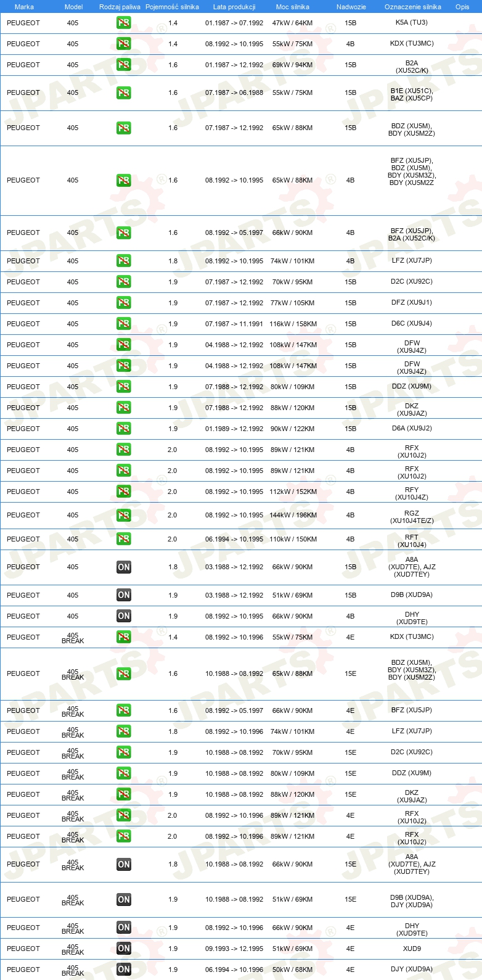Click the petrol icon in the DFZ (XU9J1) row
The image size is (482, 980).
124,303
